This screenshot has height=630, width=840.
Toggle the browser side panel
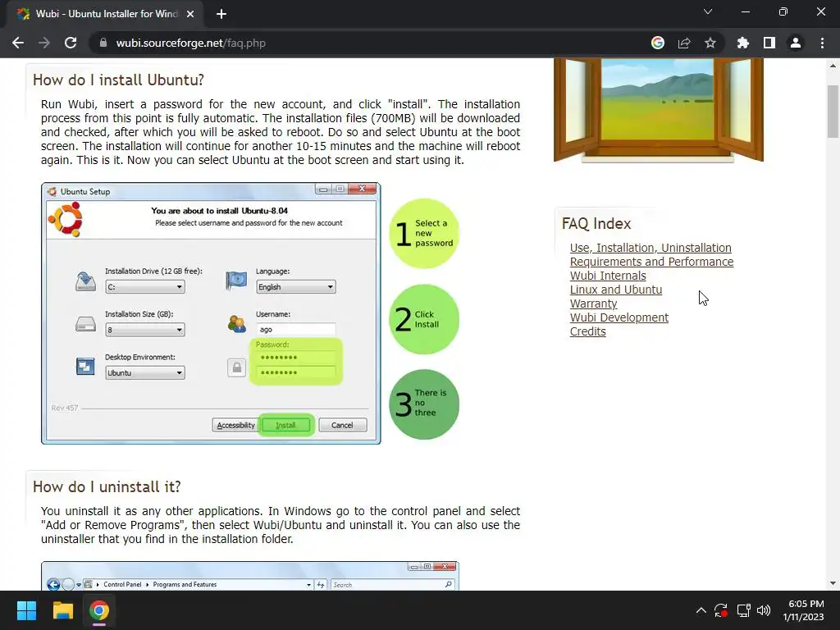pos(769,43)
